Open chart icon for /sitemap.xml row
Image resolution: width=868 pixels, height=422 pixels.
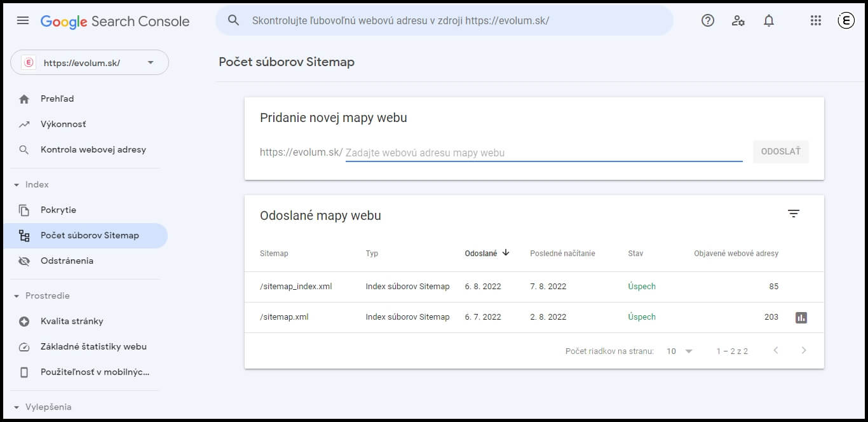[801, 317]
